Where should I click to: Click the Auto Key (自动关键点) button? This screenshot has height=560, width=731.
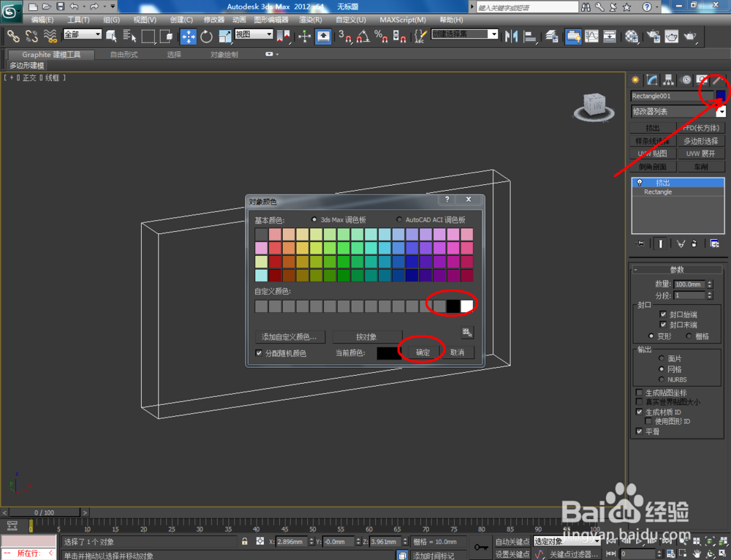512,541
